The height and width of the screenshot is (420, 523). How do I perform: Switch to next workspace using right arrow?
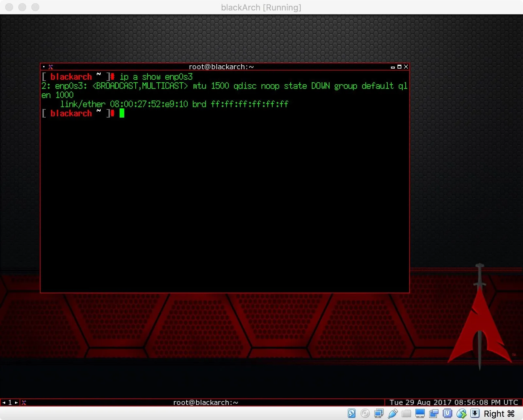coord(16,403)
